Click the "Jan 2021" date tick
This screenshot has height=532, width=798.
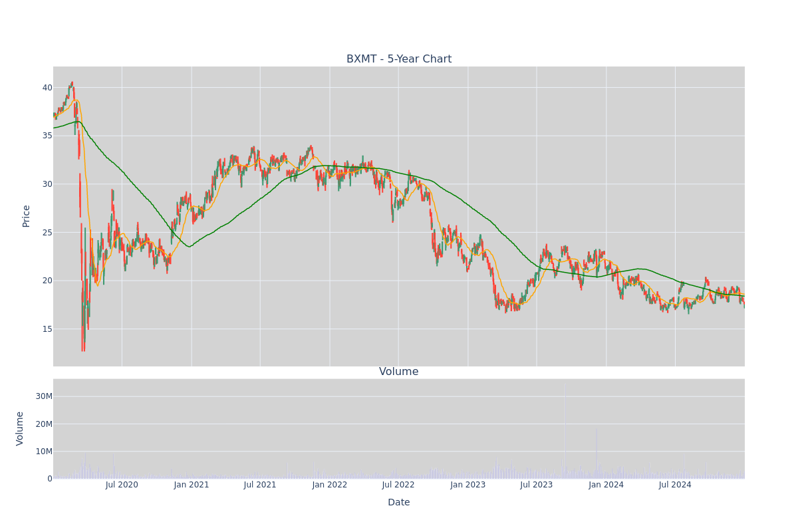192,485
